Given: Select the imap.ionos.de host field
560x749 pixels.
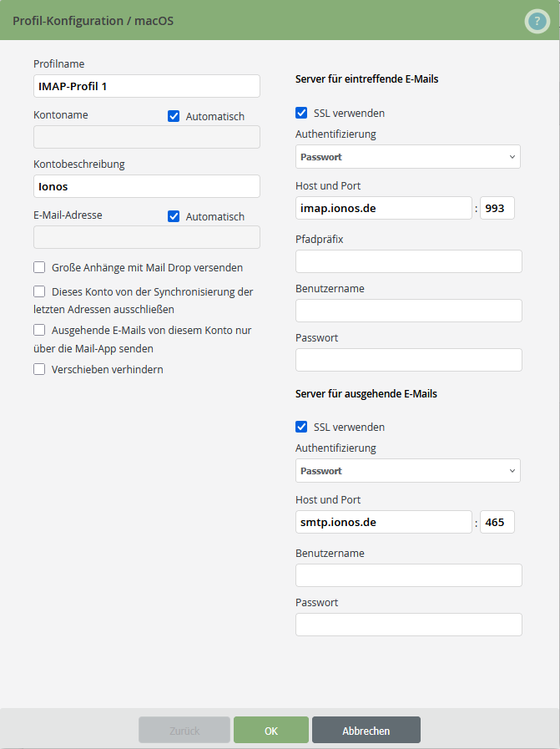Looking at the screenshot, I should tap(383, 207).
